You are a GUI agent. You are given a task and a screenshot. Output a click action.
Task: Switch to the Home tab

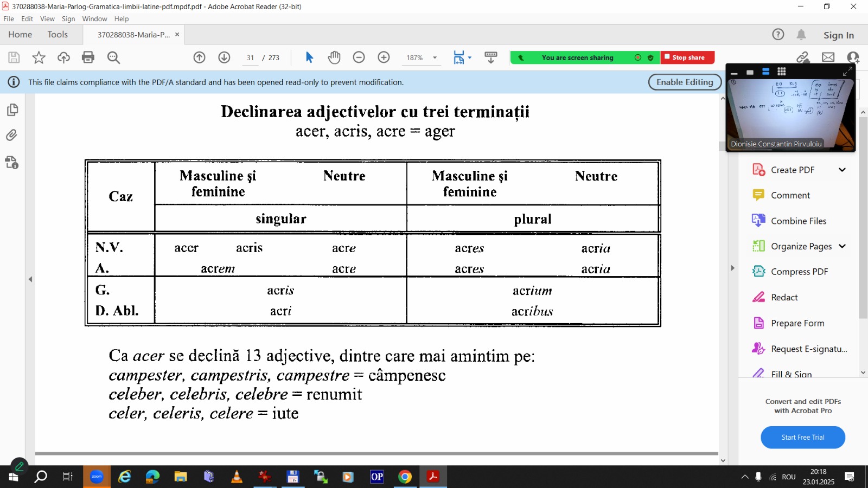(20, 35)
